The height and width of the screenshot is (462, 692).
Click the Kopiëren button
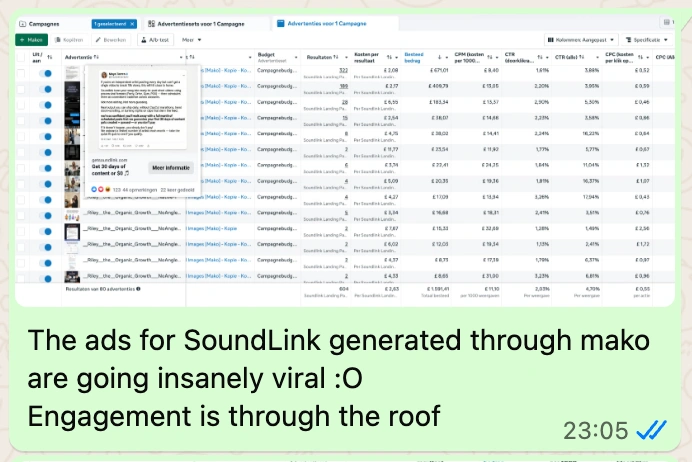(69, 40)
